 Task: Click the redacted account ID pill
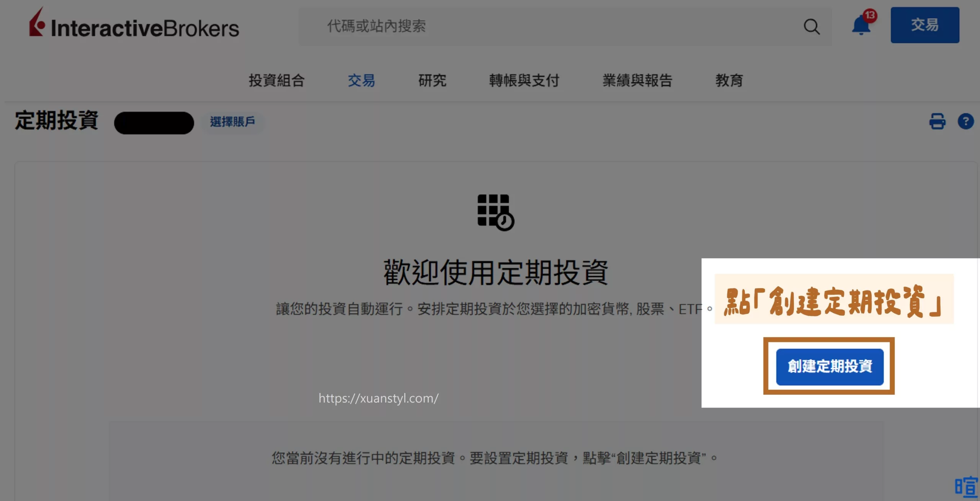[154, 123]
